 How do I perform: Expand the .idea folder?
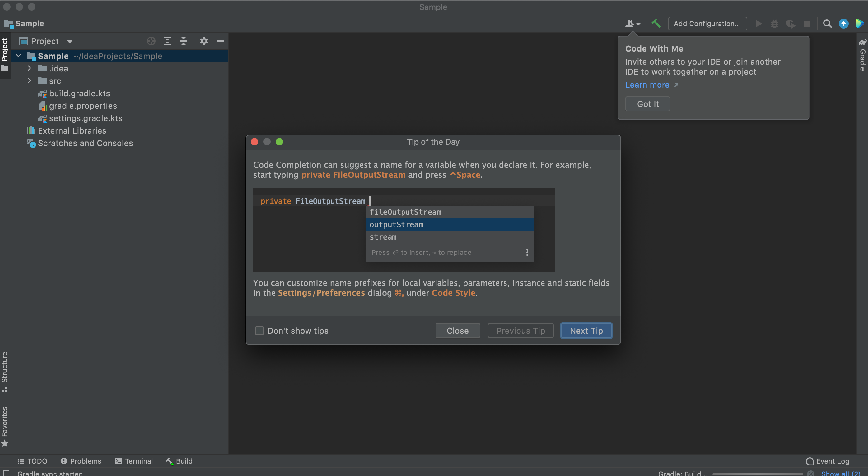tap(29, 68)
